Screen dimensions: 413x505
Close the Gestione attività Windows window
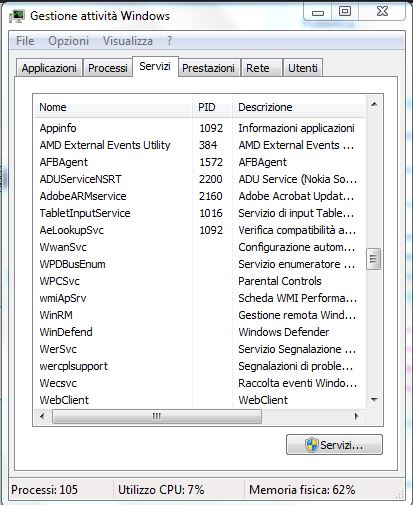pyautogui.click(x=382, y=12)
